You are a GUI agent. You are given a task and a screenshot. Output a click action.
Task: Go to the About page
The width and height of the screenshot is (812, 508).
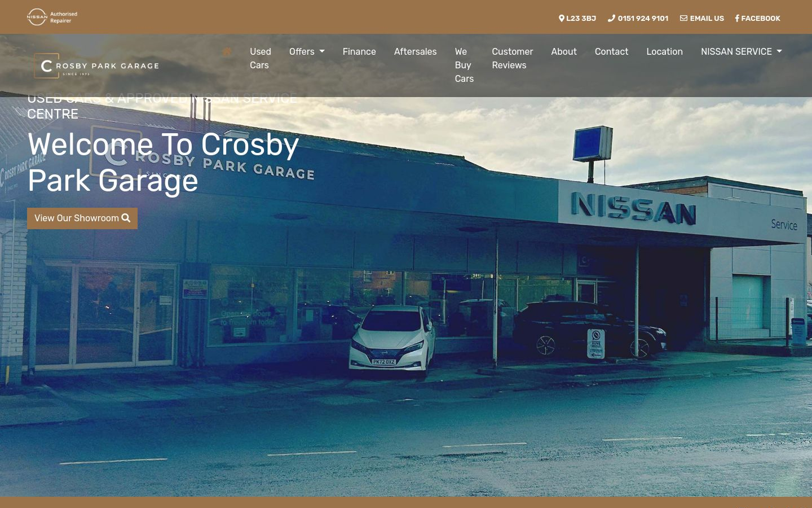pos(564,51)
